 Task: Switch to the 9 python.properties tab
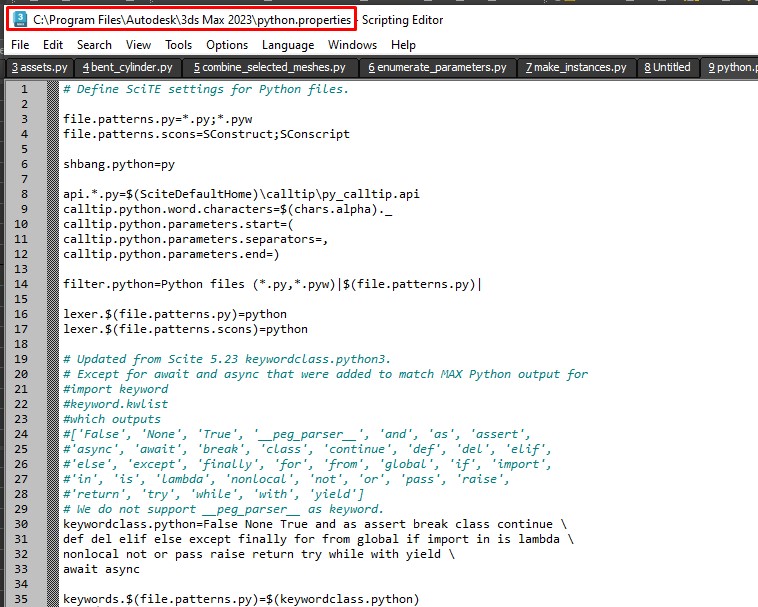[729, 67]
